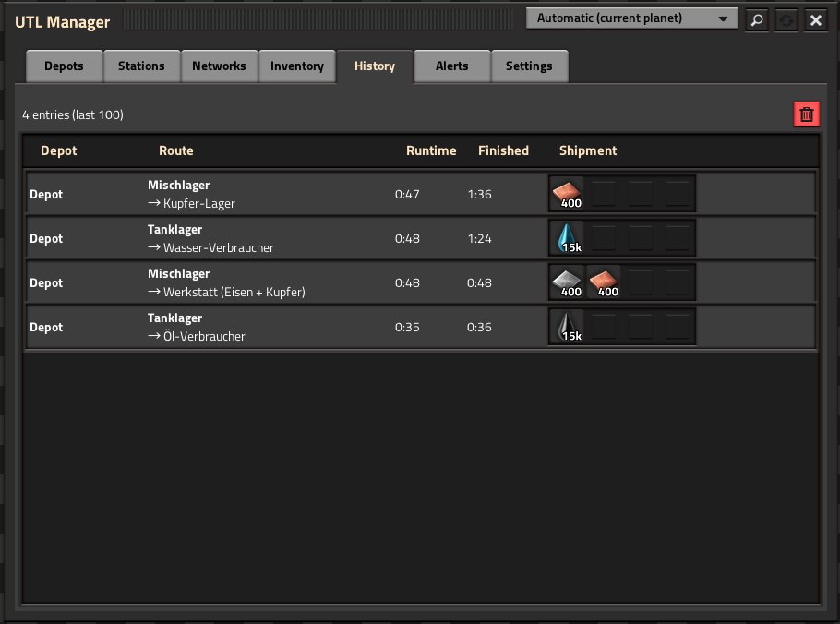840x624 pixels.
Task: Open the Settings tab
Action: click(529, 66)
